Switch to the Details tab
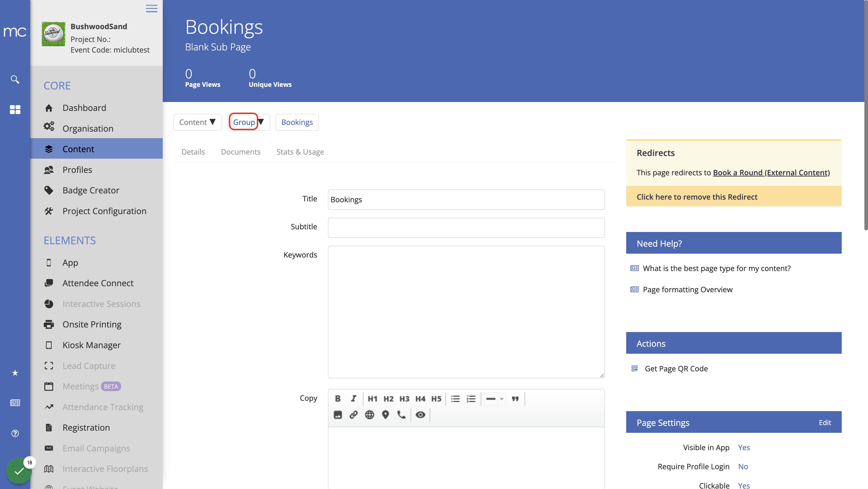Image resolution: width=868 pixels, height=489 pixels. [x=193, y=152]
